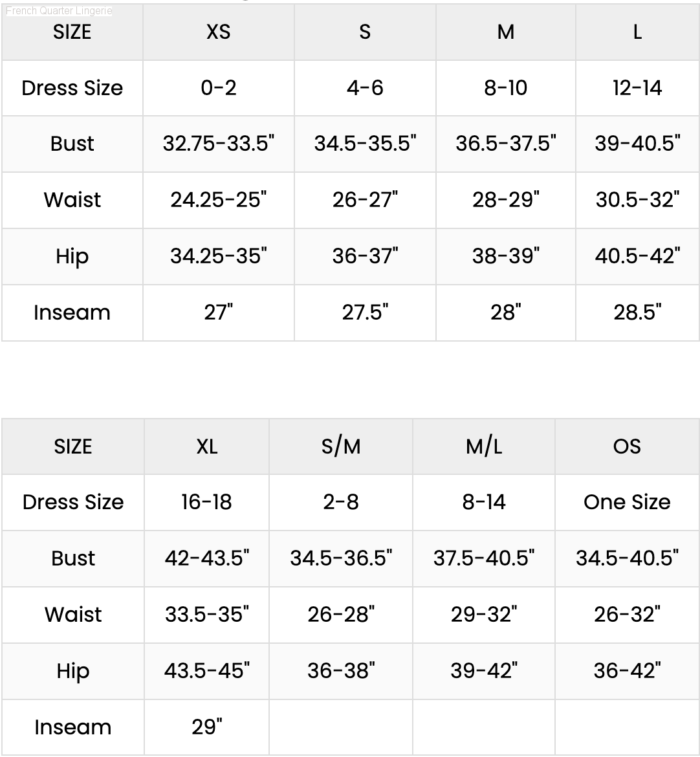Click the XL size column header
This screenshot has width=700, height=757.
pyautogui.click(x=206, y=446)
